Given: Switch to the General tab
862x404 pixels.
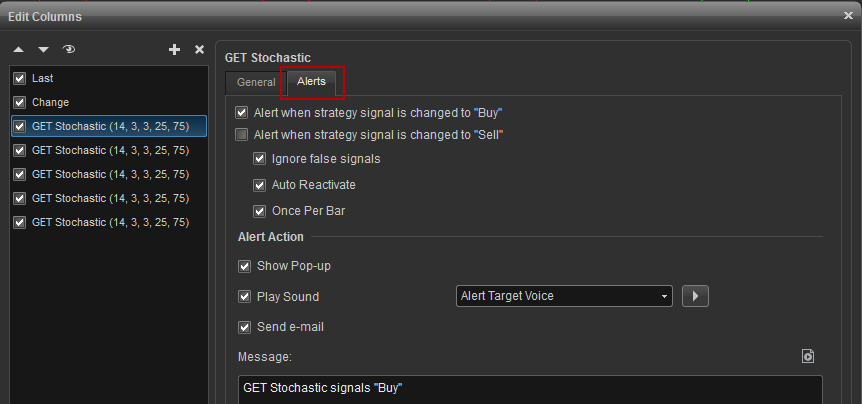Looking at the screenshot, I should point(256,82).
